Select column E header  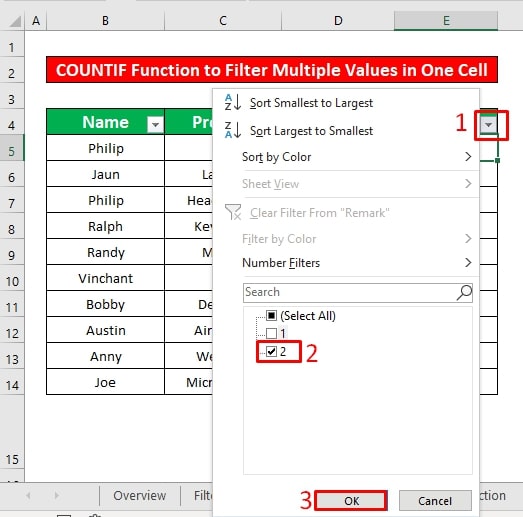coord(446,21)
